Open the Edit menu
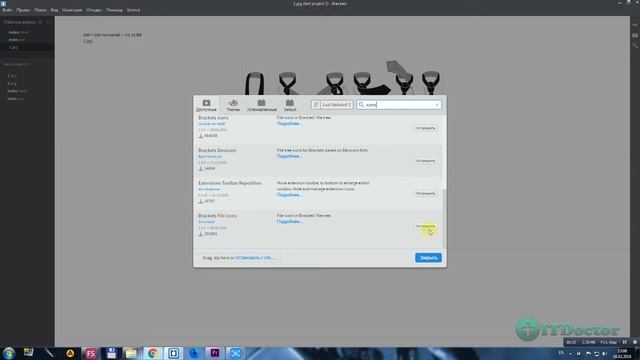Viewport: 640px width, 360px height. (23, 10)
